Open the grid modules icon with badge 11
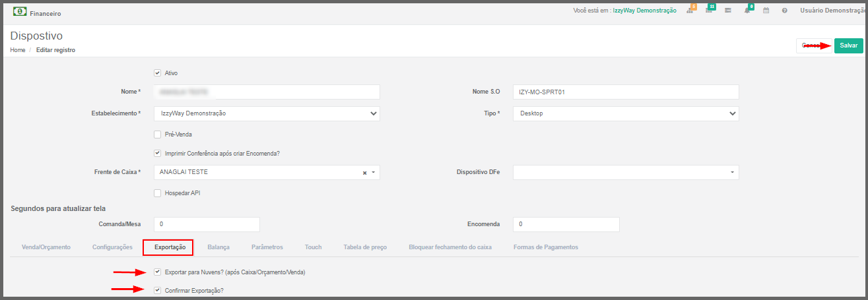Image resolution: width=868 pixels, height=300 pixels. click(x=709, y=11)
